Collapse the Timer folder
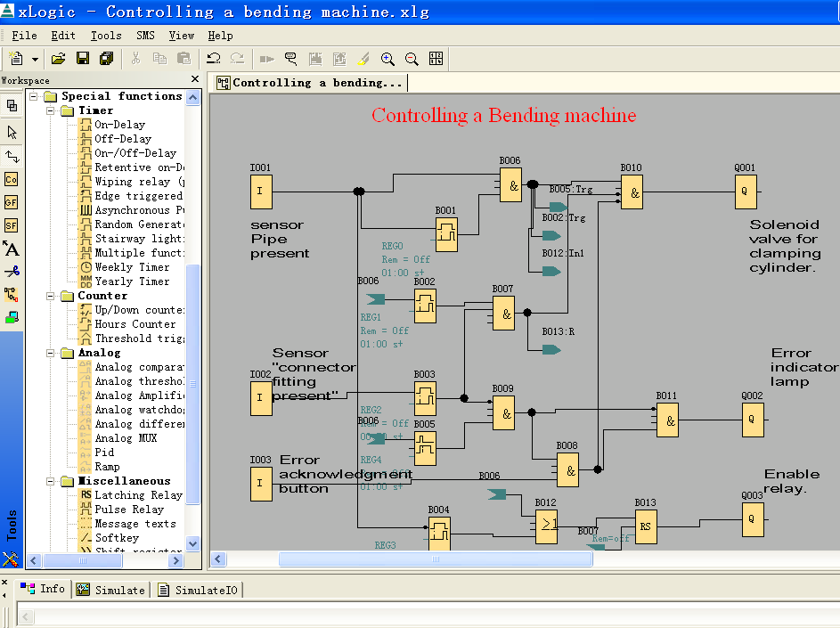Image resolution: width=840 pixels, height=628 pixels. (52, 110)
